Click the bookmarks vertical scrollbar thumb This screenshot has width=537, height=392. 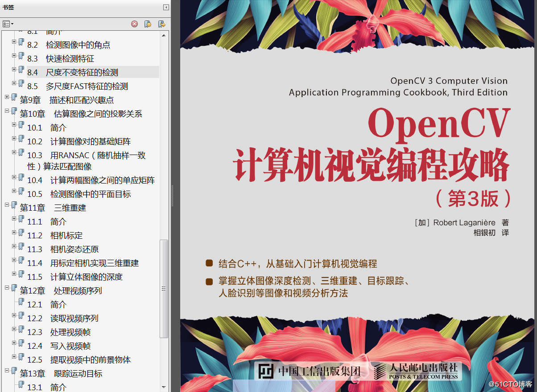(164, 289)
